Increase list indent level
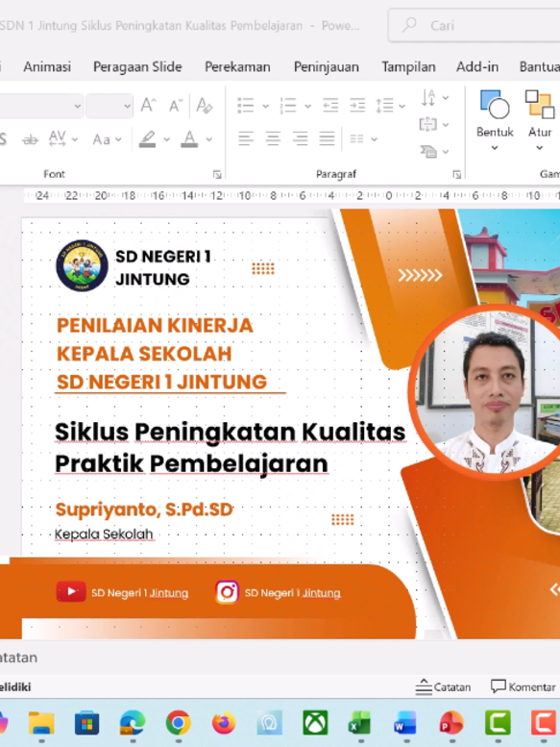 pos(357,106)
